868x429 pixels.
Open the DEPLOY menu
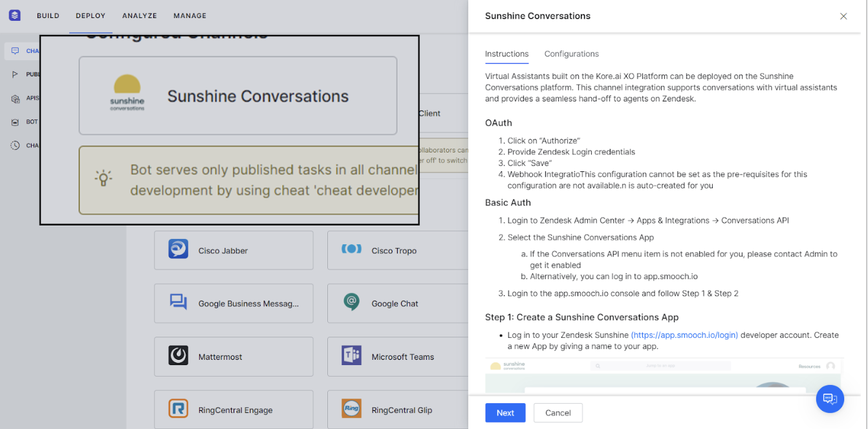[91, 16]
